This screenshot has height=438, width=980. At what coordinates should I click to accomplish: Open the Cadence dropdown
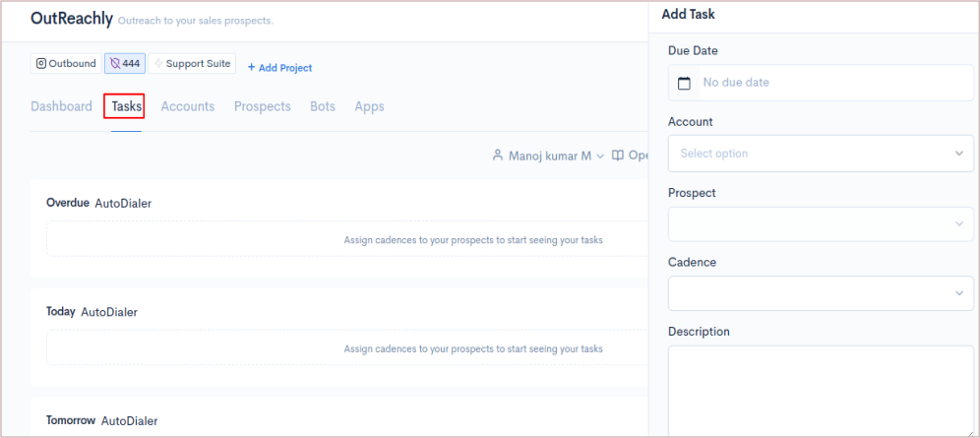(x=821, y=293)
